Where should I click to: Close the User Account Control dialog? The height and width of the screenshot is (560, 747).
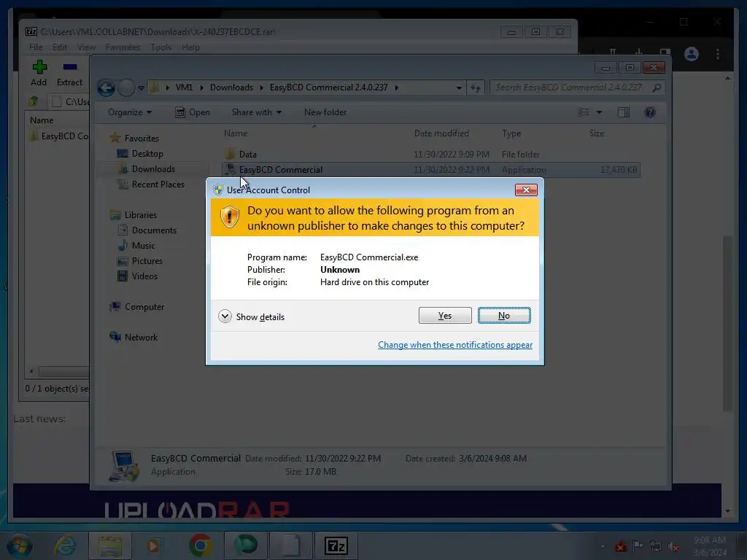pyautogui.click(x=526, y=190)
